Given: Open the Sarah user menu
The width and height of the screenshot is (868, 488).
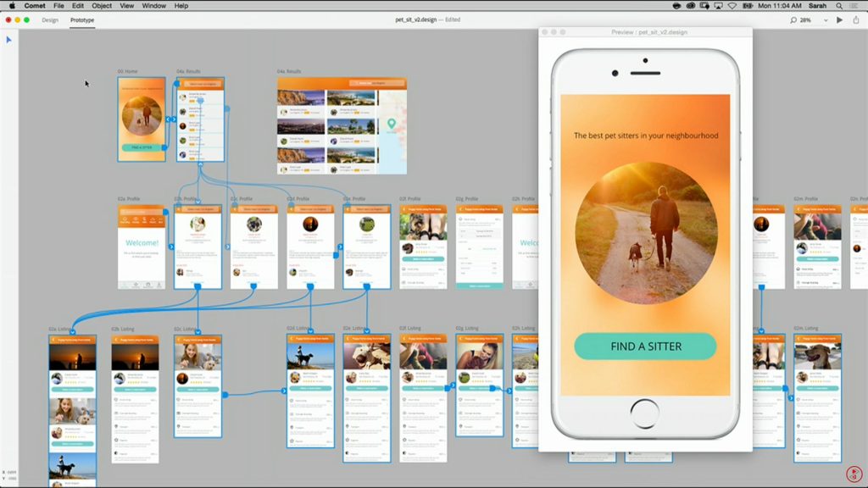Looking at the screenshot, I should pos(818,6).
